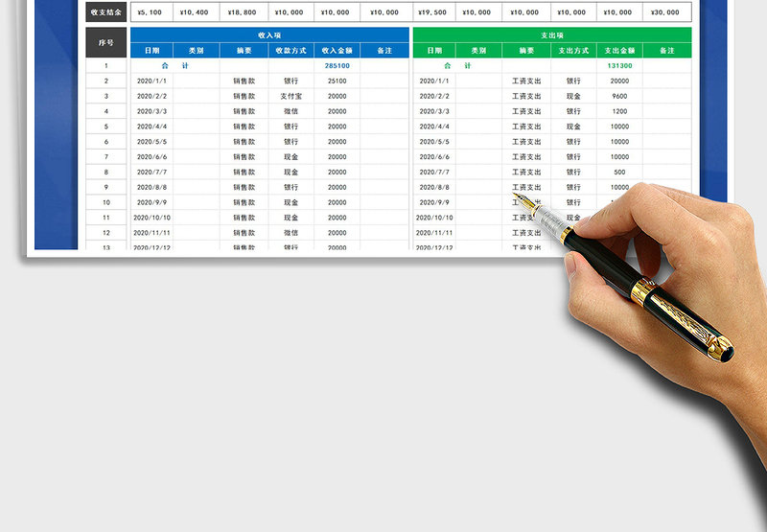This screenshot has height=532, width=767.
Task: Select the 收款方式 column header
Action: (x=291, y=50)
